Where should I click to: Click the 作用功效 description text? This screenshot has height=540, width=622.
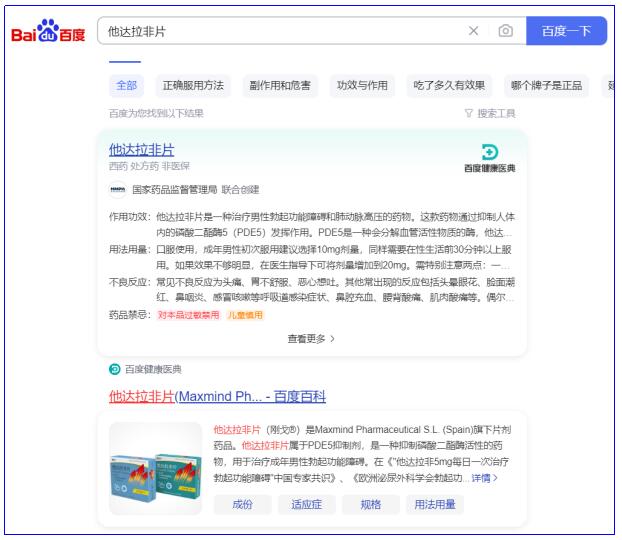[335, 225]
